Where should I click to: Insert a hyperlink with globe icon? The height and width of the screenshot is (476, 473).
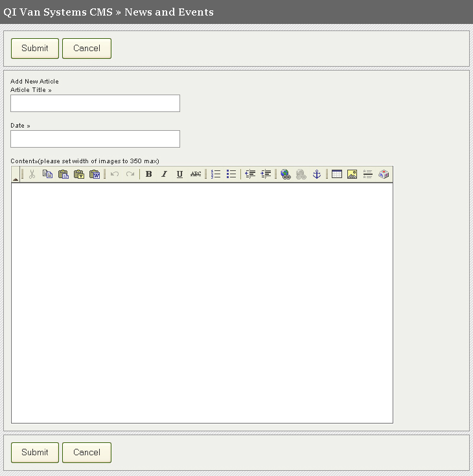pyautogui.click(x=286, y=174)
